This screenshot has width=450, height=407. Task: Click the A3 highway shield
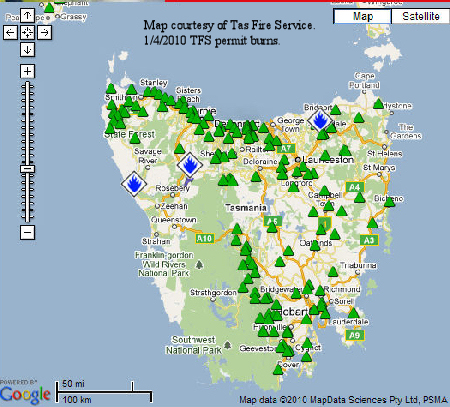click(x=369, y=240)
